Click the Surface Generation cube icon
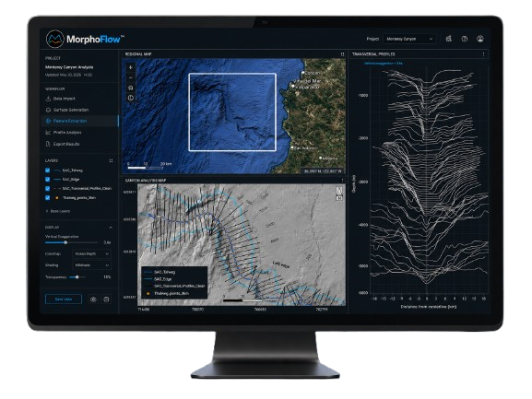532x399 pixels. pos(48,110)
